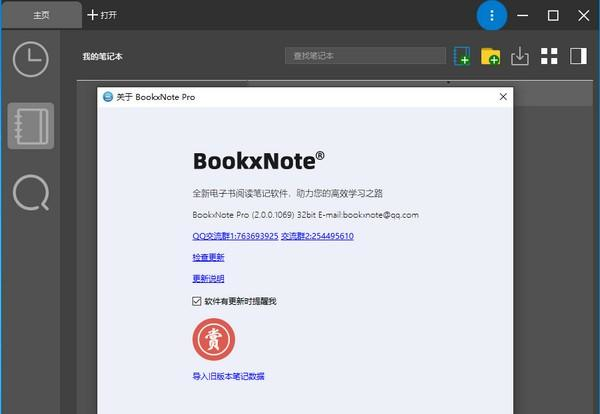Screen dimensions: 600x414
Task: Create a new folder with the yellow folder icon
Action: click(x=491, y=56)
